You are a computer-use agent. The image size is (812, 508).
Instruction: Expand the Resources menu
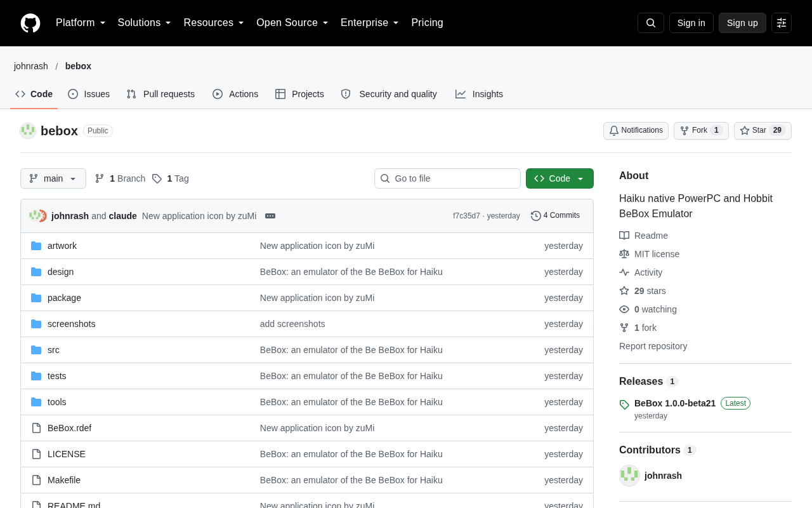214,23
